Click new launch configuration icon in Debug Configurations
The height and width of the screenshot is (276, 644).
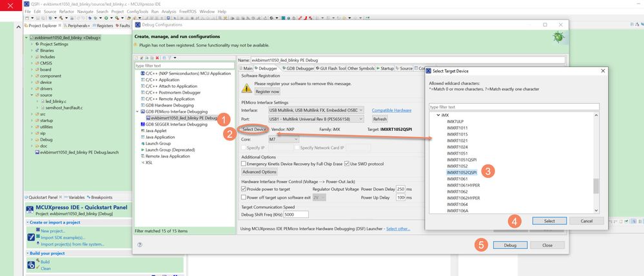[137, 58]
